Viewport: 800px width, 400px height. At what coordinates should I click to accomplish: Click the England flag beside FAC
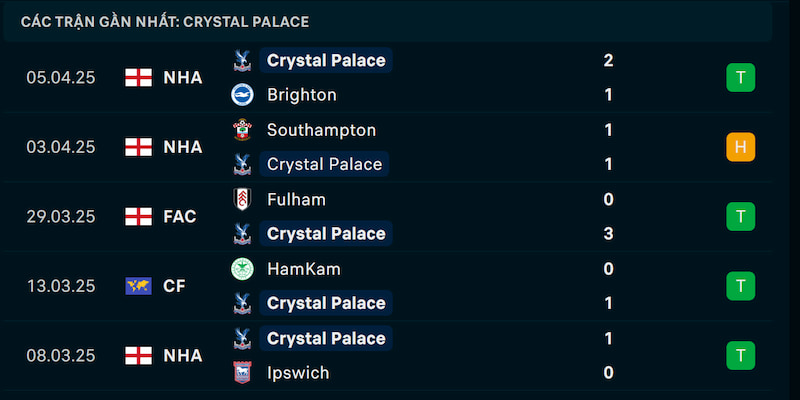click(139, 216)
